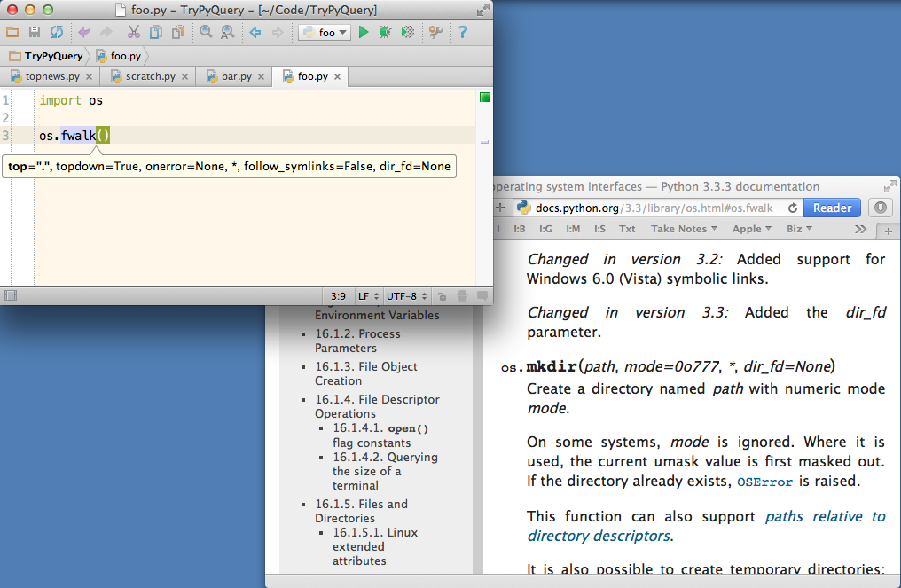Reload the Safari page with the circular arrow
Image resolution: width=901 pixels, height=588 pixels.
tap(793, 208)
